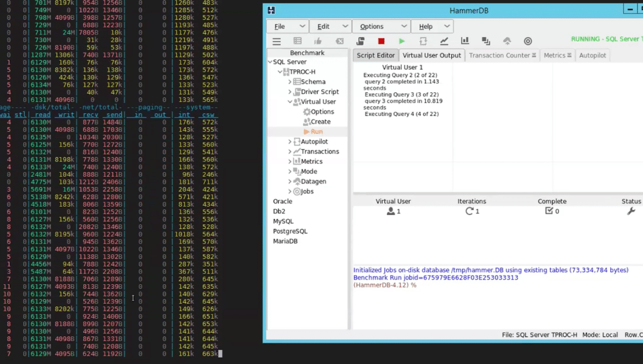Click the thumbs-up check schema icon
Viewport: 643px width, 364px height.
[318, 41]
